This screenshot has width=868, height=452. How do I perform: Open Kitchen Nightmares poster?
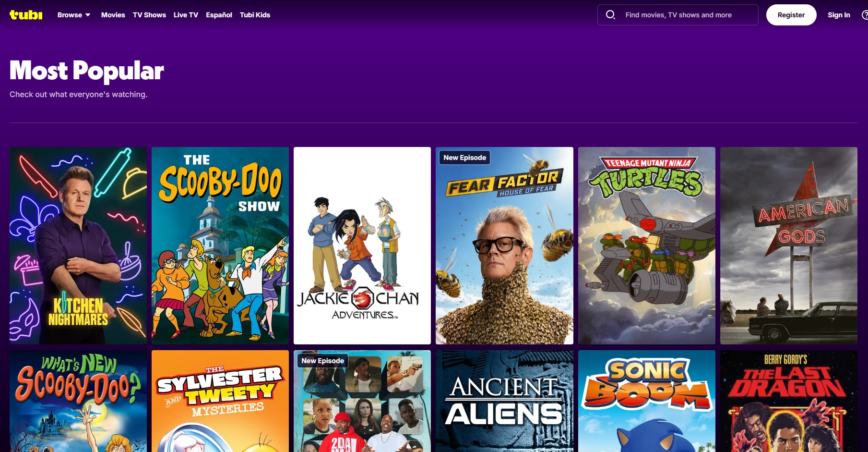point(78,245)
